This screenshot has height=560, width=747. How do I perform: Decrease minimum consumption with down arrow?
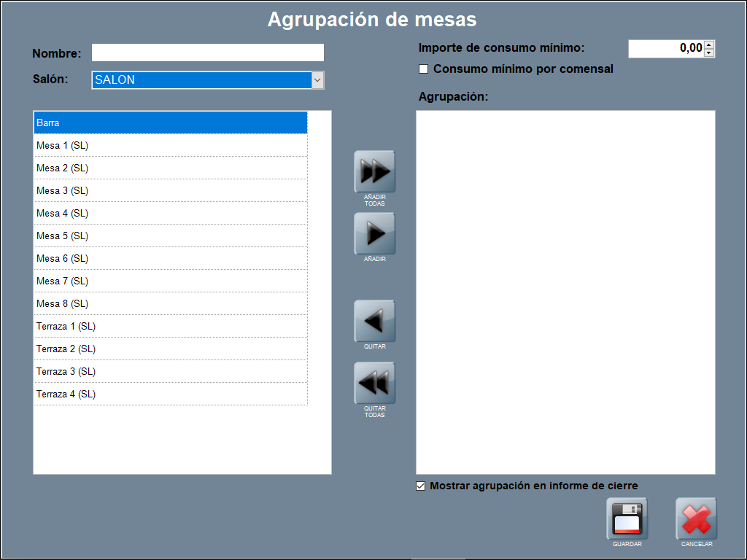click(x=709, y=52)
